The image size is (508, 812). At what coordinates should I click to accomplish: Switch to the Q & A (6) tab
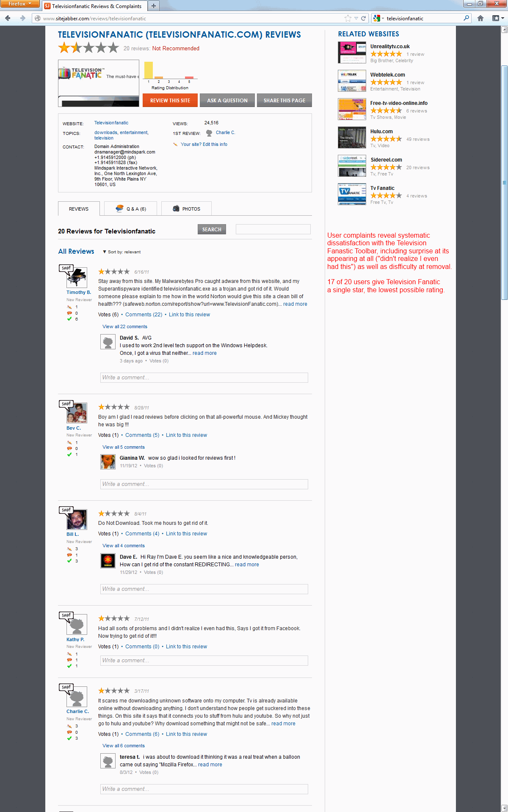tap(131, 209)
